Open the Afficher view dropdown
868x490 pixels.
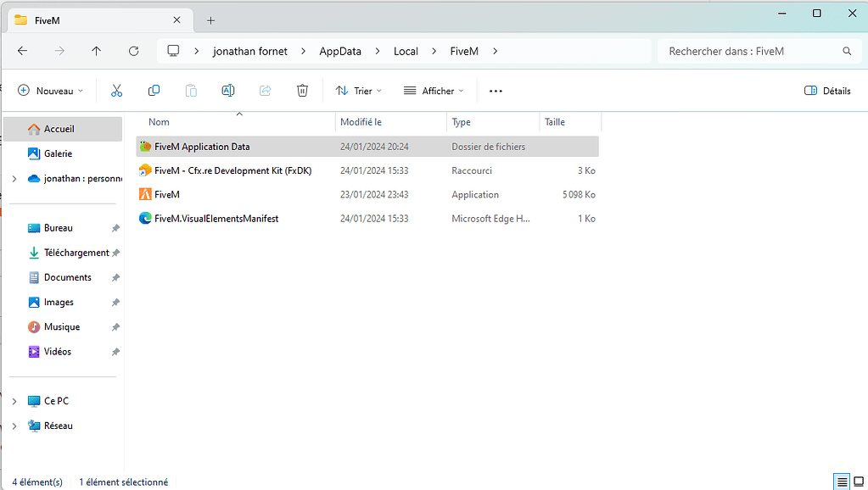coord(433,91)
